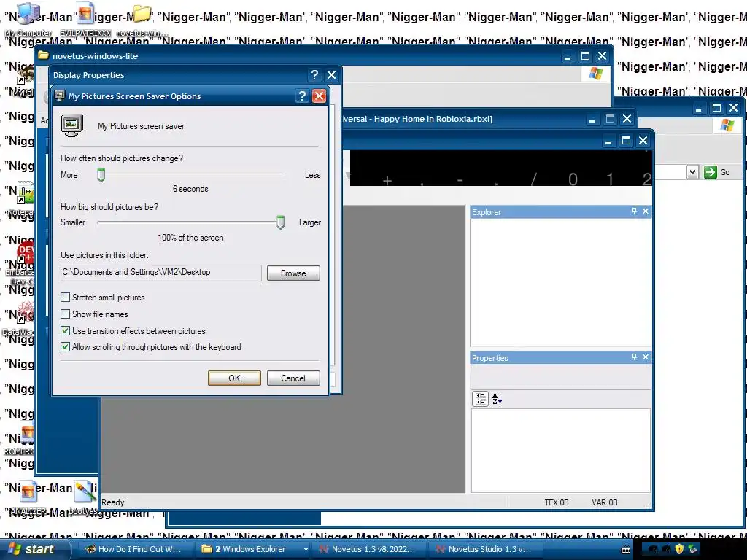The width and height of the screenshot is (747, 560).
Task: Open the novetus-win folder on the desktop
Action: (142, 19)
